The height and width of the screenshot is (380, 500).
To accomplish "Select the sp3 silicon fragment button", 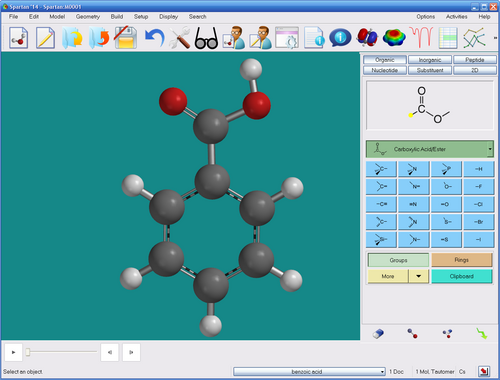I will (381, 240).
